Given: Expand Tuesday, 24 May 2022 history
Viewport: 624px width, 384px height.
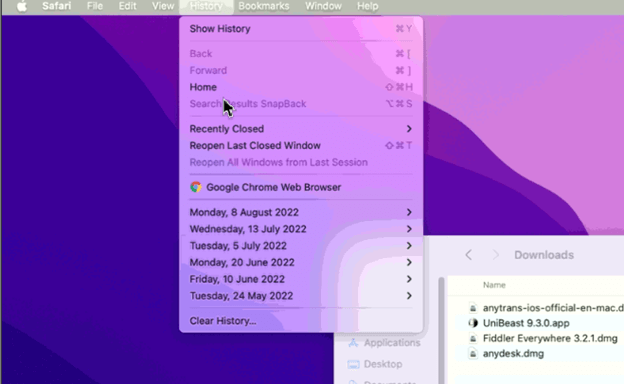Looking at the screenshot, I should pos(301,296).
